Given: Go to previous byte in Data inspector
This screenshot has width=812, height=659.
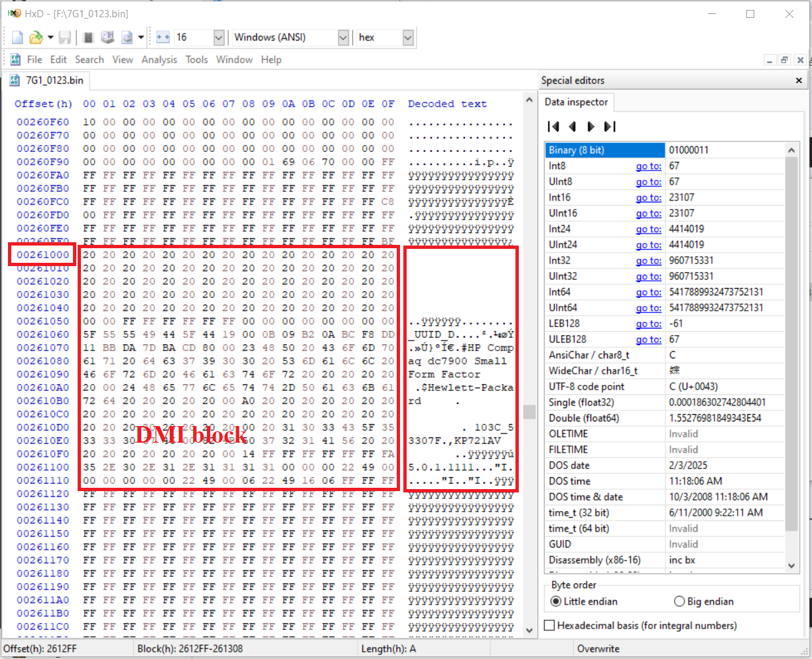Looking at the screenshot, I should point(572,127).
